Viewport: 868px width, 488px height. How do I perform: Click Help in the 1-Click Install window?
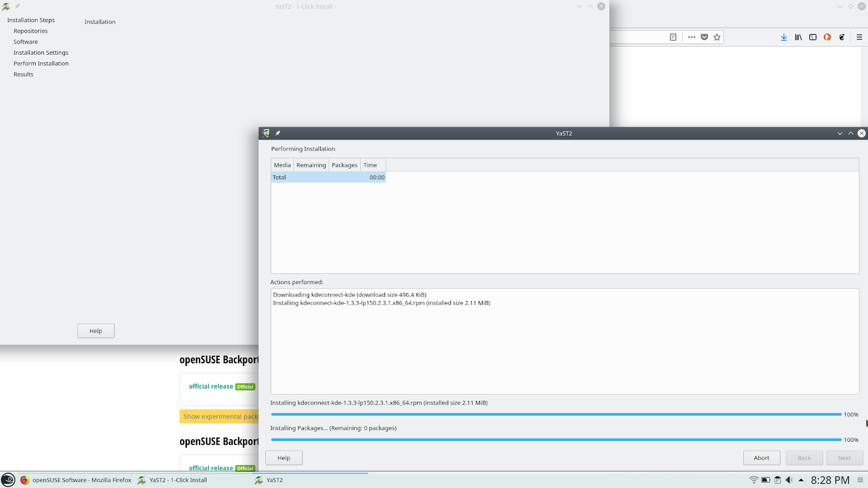(x=95, y=331)
